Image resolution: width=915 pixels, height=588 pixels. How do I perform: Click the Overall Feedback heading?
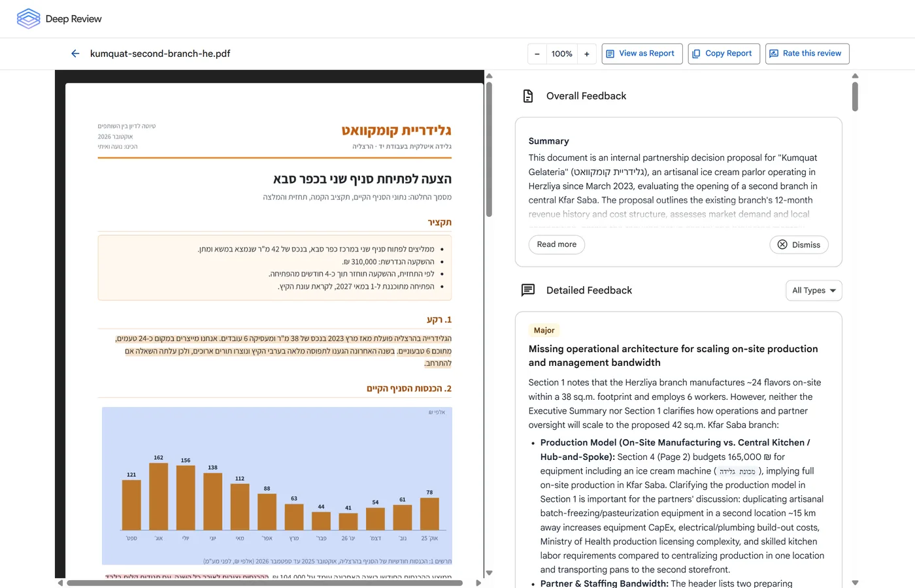(586, 96)
